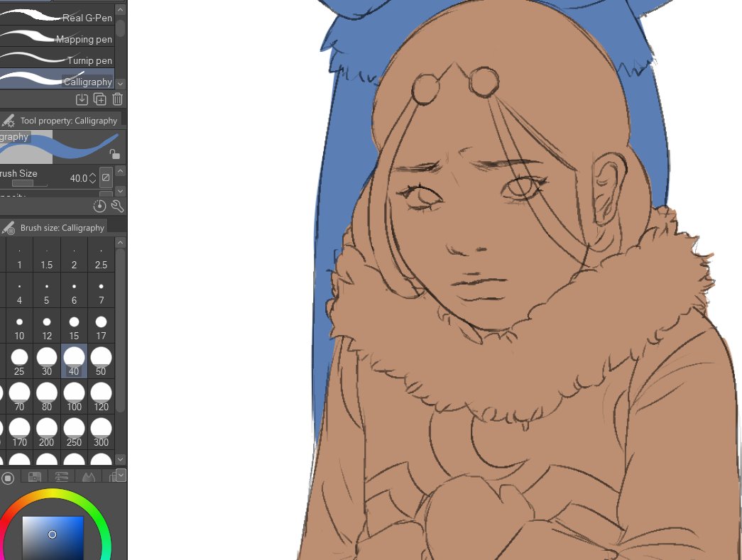Image resolution: width=742 pixels, height=560 pixels.
Task: Choose brush size preset 2
Action: tap(74, 255)
